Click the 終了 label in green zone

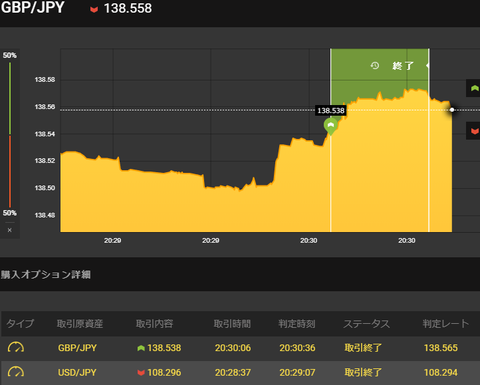403,66
